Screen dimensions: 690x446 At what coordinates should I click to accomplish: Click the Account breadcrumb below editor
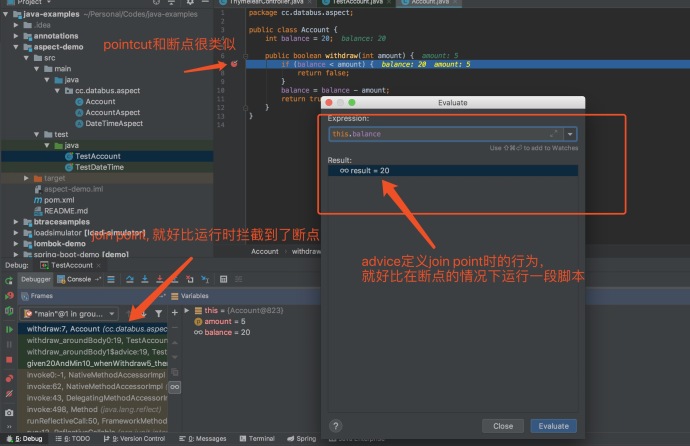tap(264, 252)
